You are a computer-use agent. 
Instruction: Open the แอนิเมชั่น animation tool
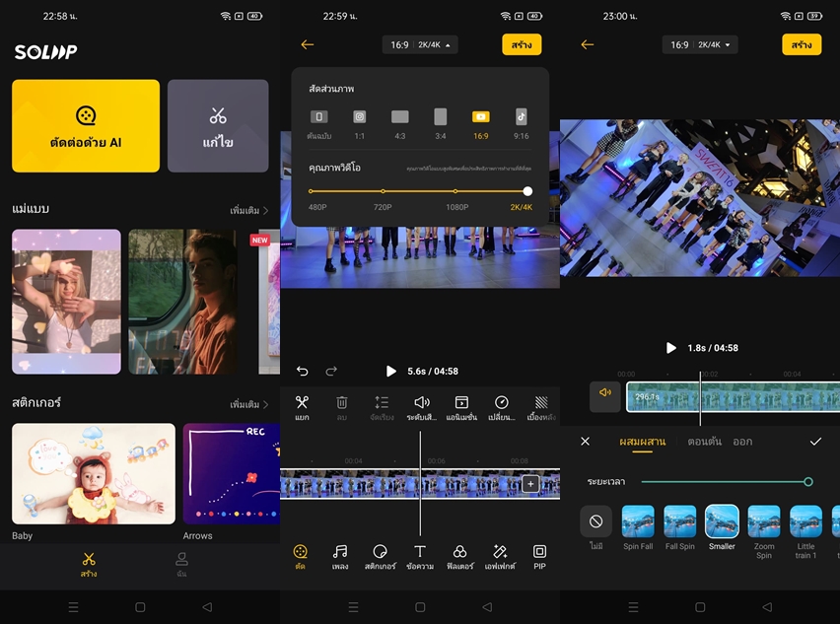tap(461, 406)
